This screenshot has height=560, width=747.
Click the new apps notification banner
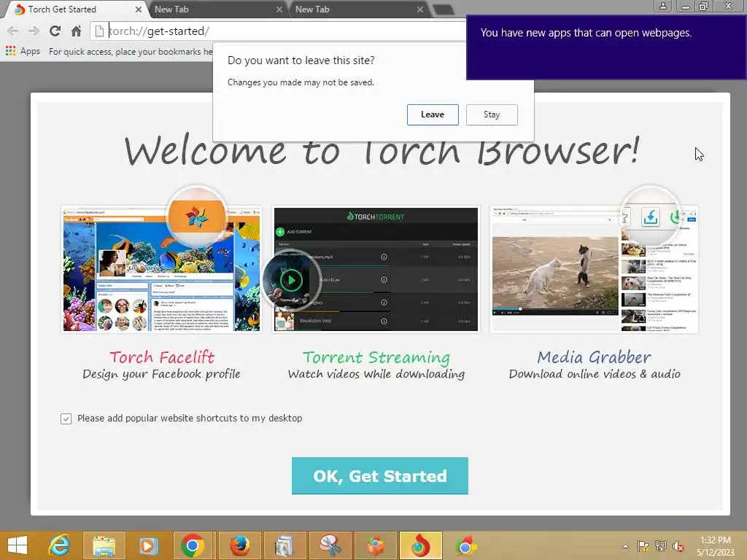606,47
